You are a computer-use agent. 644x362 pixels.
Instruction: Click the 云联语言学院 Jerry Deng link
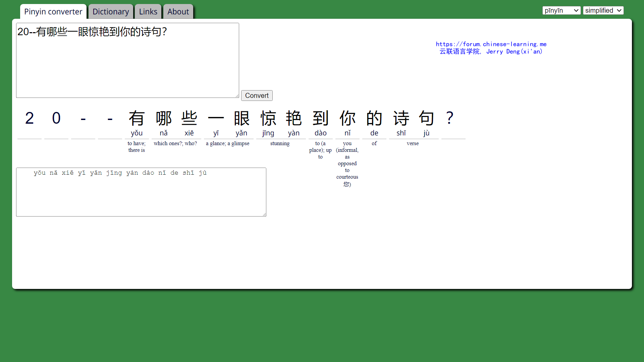tap(491, 51)
